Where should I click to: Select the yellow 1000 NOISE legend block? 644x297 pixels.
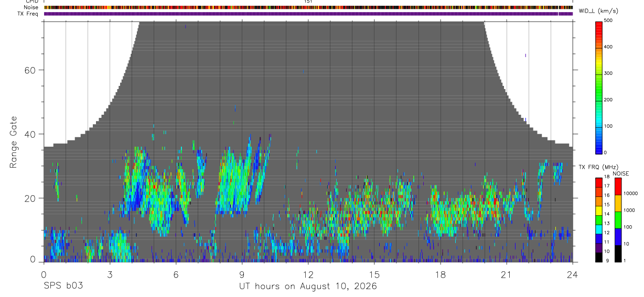[x=617, y=203]
